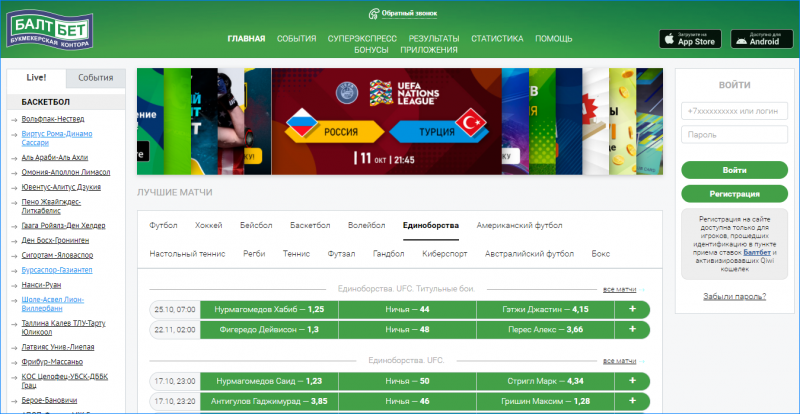Open СОБЫТИЯ in main navigation
The width and height of the screenshot is (800, 414).
(296, 39)
